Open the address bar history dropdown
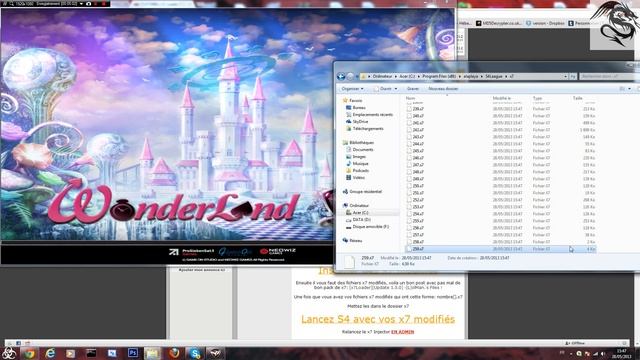 click(x=565, y=76)
